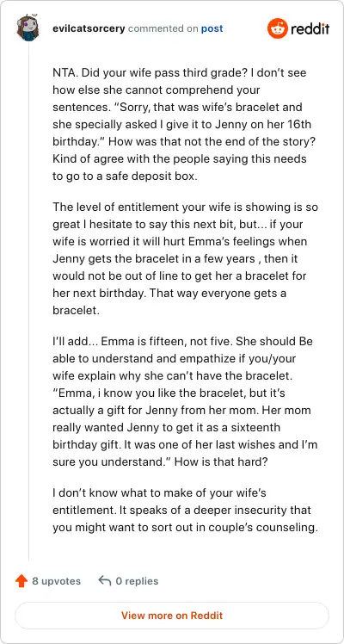
Task: Click the orange Reddit Snoo logo icon
Action: point(278,28)
